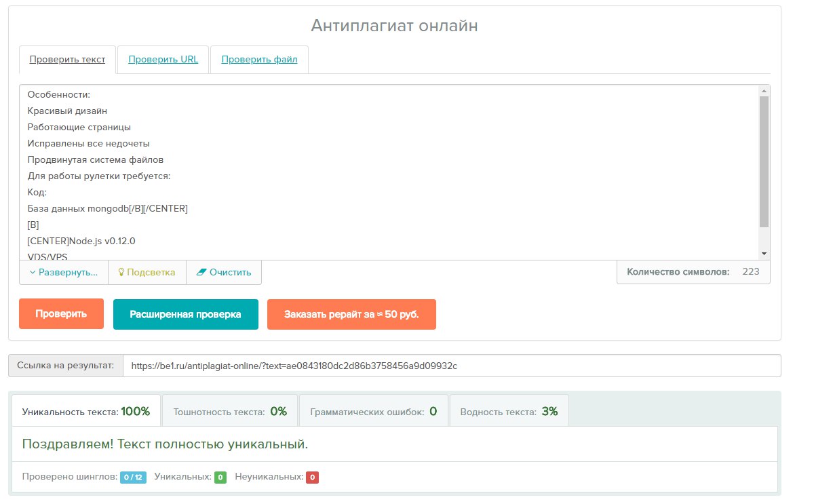Screen dimensions: 814x504
Task: Click the orange Проверить button
Action: (x=61, y=314)
